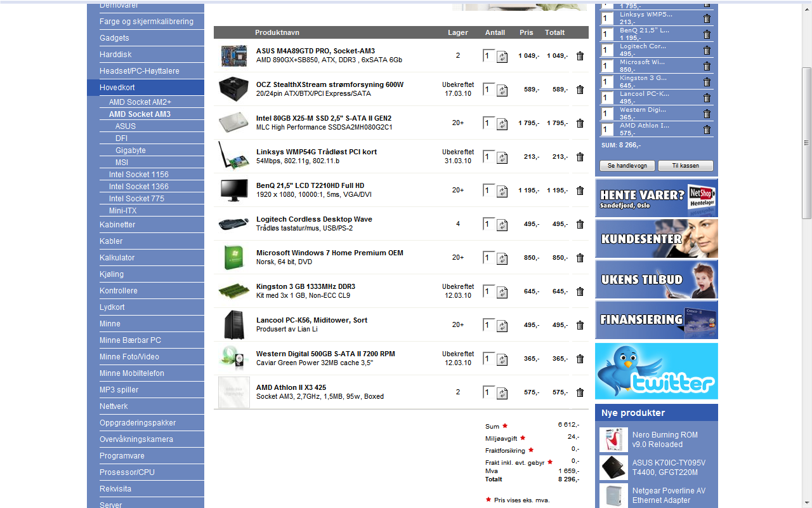
Task: Open Microsoft Windows 7 Home Premium OEM link
Action: [x=329, y=253]
